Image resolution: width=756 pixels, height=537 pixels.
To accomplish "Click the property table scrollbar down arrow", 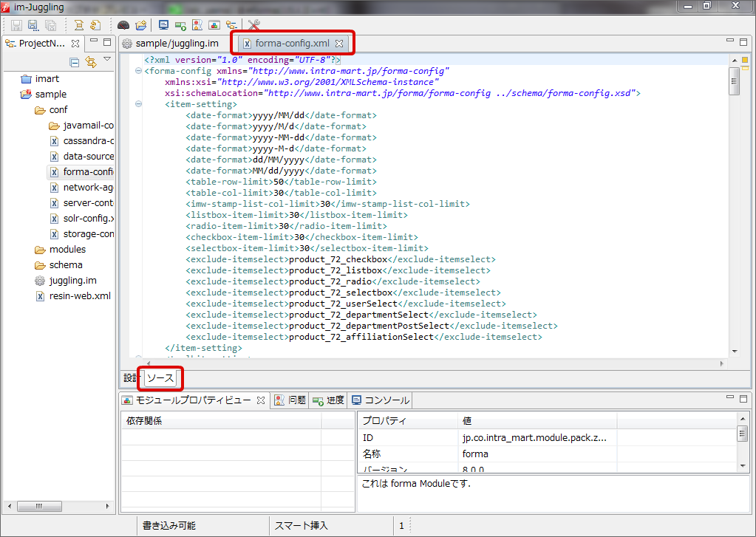I will (743, 465).
